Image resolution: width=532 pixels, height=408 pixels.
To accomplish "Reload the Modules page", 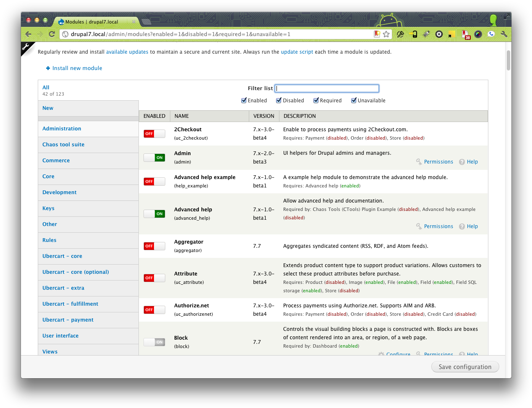I will [x=52, y=34].
